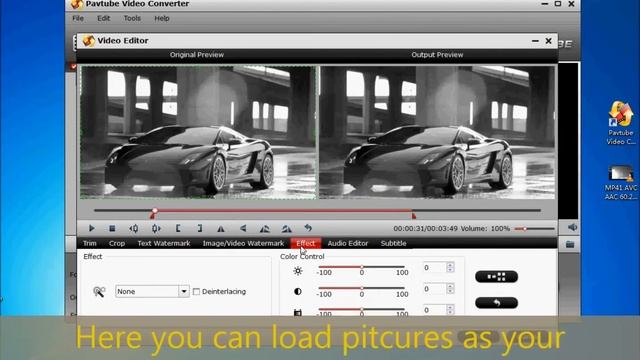Screen dimensions: 640x360
Task: Click the saturation value field
Action: coord(434,310)
